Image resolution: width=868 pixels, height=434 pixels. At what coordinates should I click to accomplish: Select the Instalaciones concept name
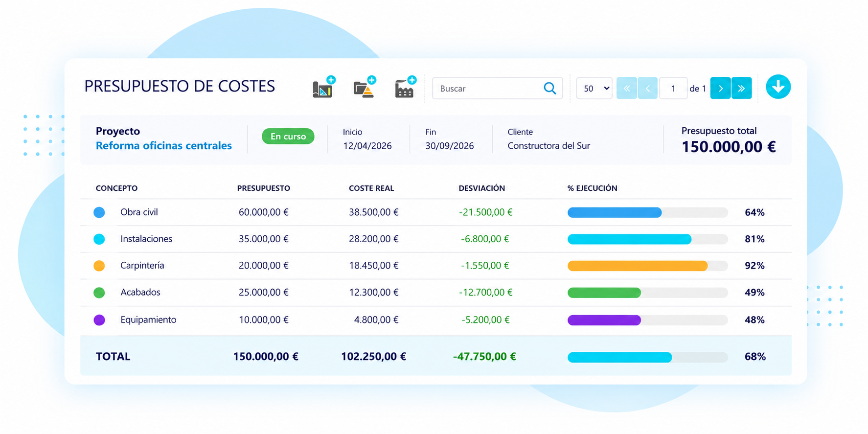[146, 239]
